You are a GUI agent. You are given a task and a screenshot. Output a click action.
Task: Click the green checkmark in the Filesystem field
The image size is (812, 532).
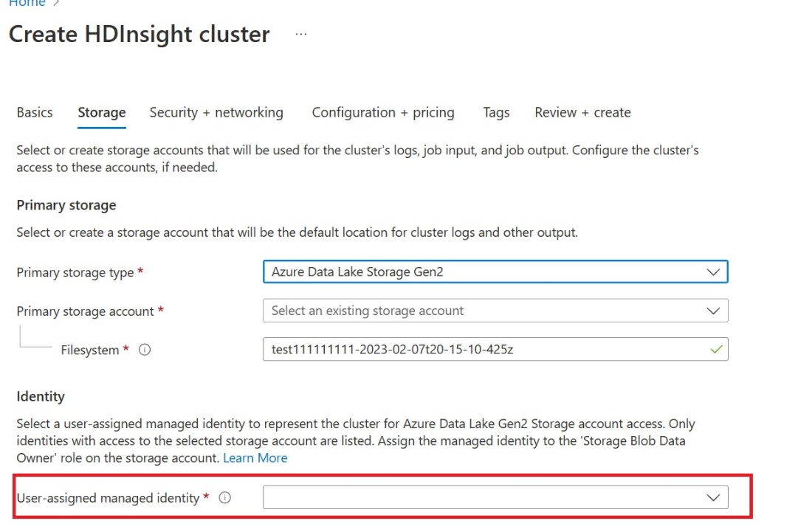coord(716,349)
